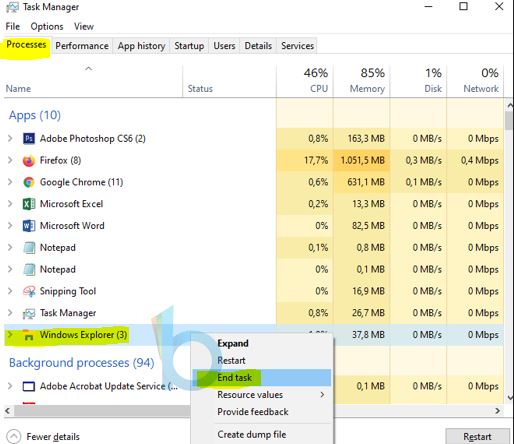Switch to the Performance tab
The image size is (514, 444).
(82, 46)
